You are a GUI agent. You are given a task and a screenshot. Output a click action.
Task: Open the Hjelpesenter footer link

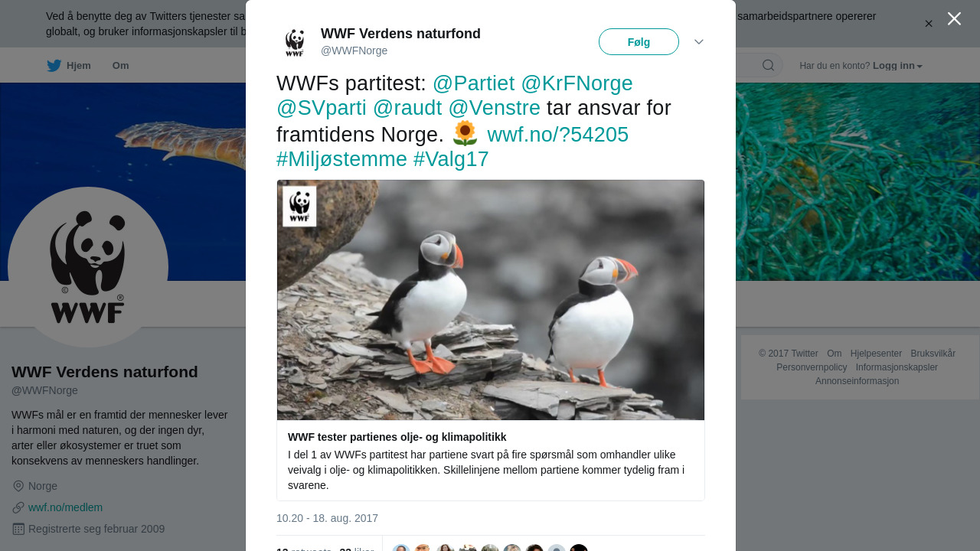[876, 354]
